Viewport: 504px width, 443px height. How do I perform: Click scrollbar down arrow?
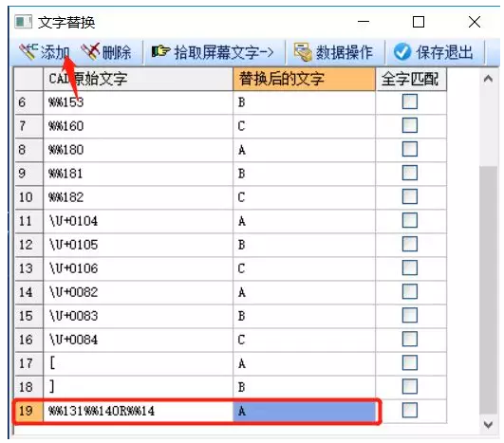click(488, 425)
